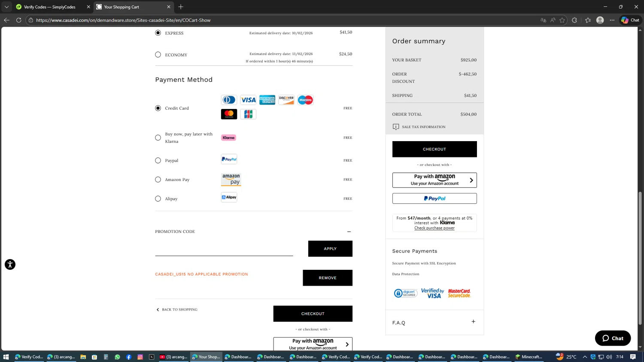The width and height of the screenshot is (644, 362).
Task: Add page to favorites with star icon
Action: [x=562, y=20]
